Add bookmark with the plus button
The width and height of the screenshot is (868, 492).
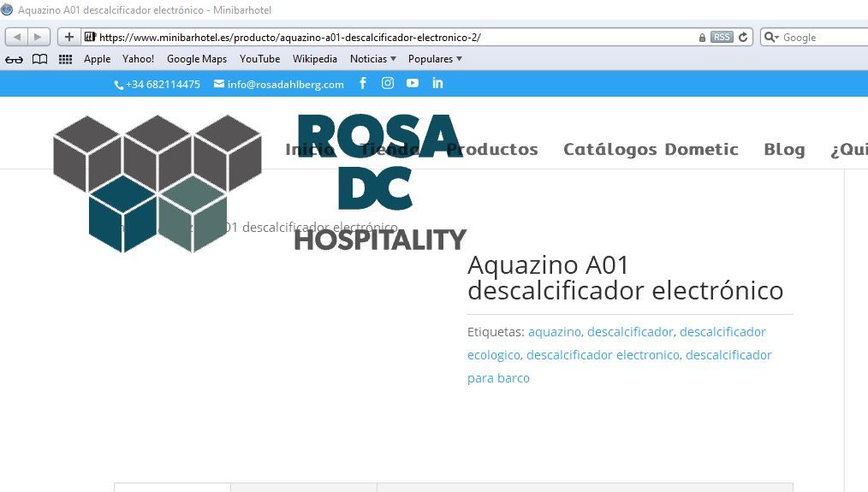(69, 37)
